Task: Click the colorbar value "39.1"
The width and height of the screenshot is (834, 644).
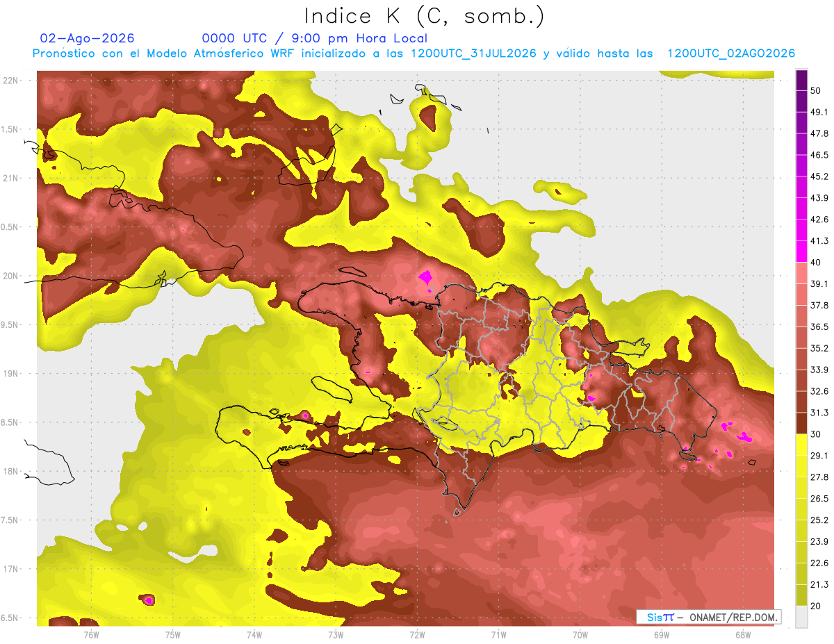Action: click(819, 283)
